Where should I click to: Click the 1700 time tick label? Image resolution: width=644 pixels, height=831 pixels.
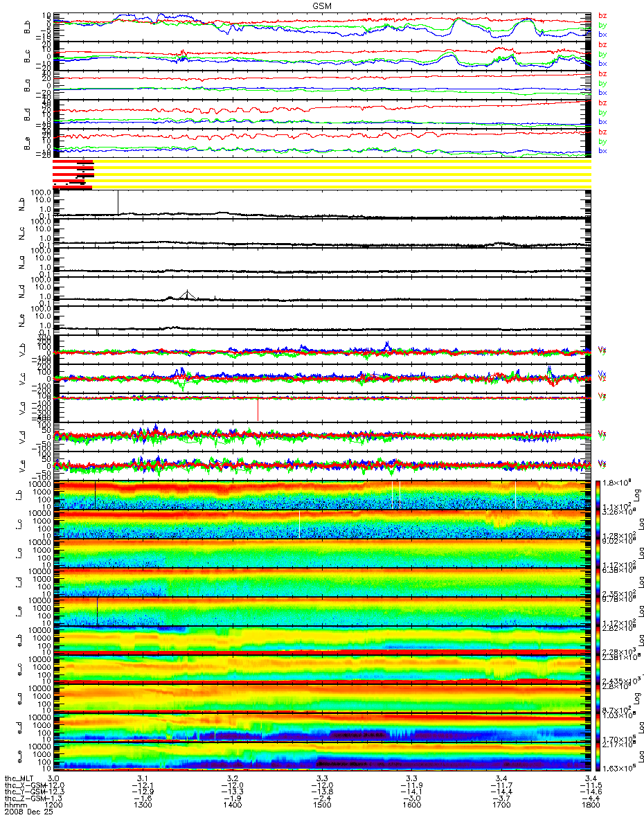501,805
